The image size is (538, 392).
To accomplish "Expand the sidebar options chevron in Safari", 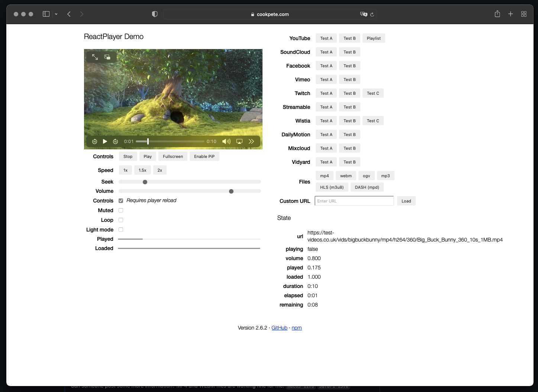I will click(56, 14).
